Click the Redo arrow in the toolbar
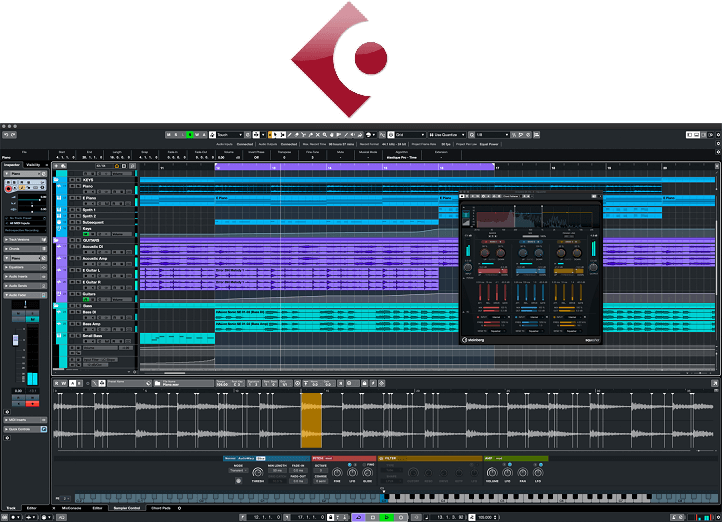722x522 pixels. 13,135
